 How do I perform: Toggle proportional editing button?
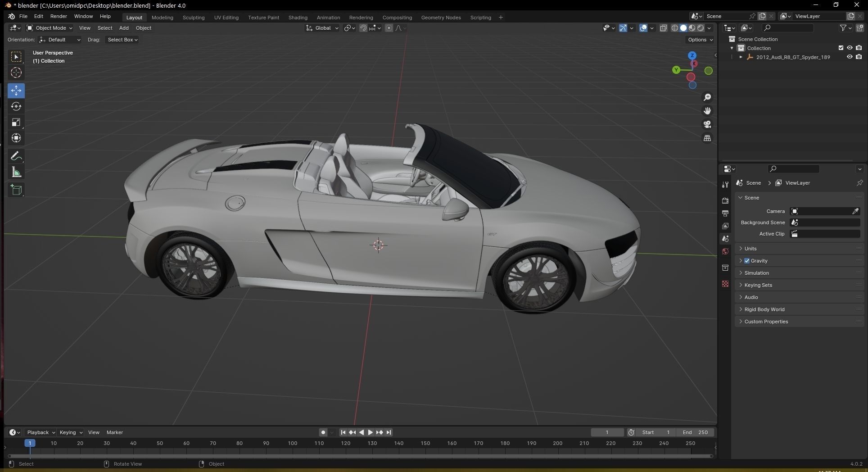pyautogui.click(x=389, y=28)
